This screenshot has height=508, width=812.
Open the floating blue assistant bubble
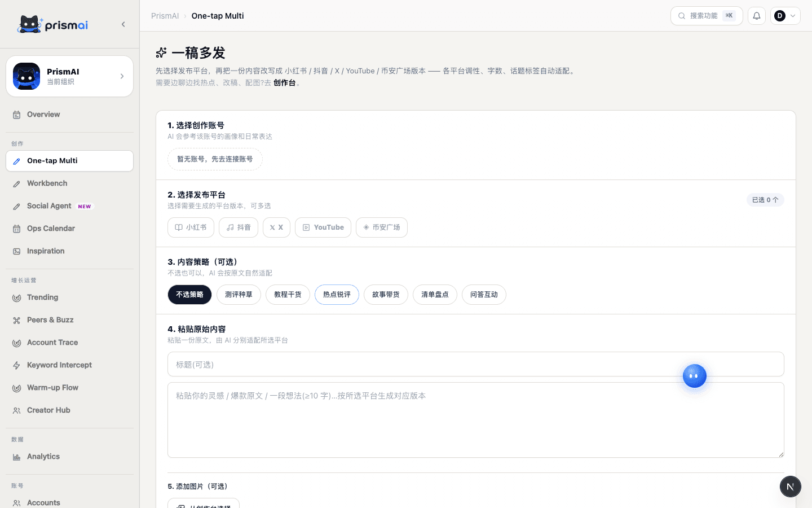pyautogui.click(x=695, y=376)
